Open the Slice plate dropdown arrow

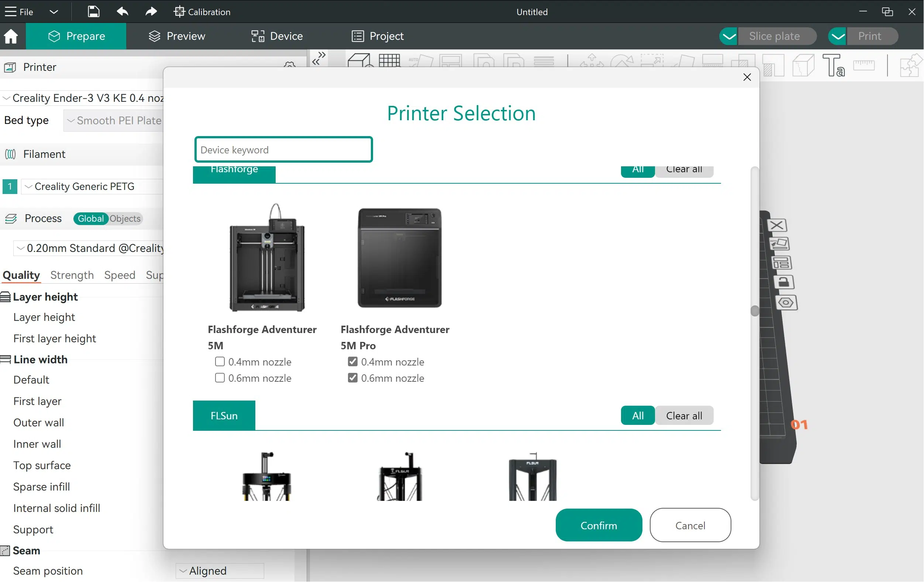point(729,36)
